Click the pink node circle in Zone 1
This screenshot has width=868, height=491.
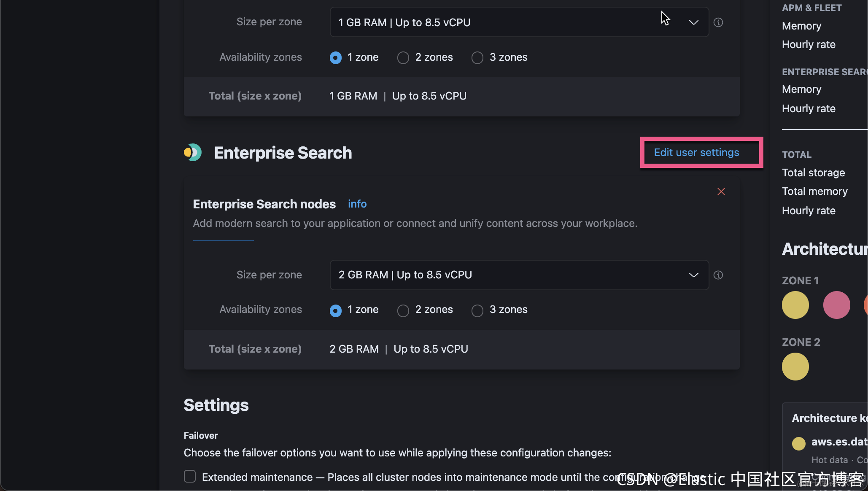coord(836,305)
